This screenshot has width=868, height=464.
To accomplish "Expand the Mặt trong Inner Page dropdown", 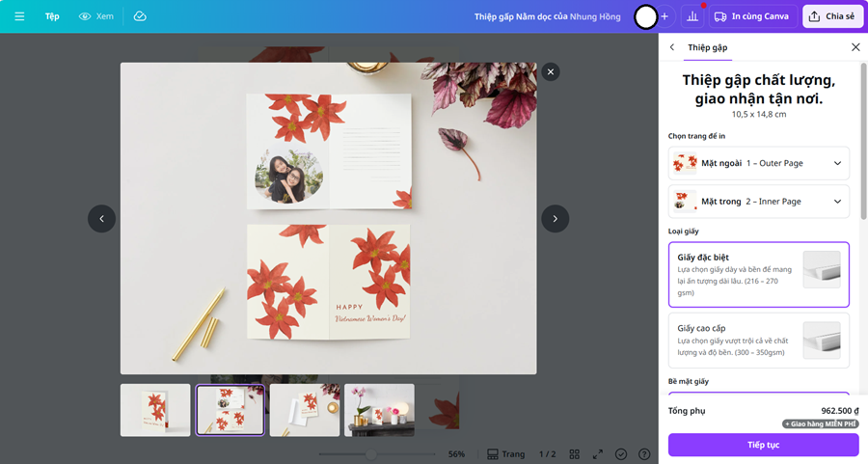I will [x=759, y=202].
